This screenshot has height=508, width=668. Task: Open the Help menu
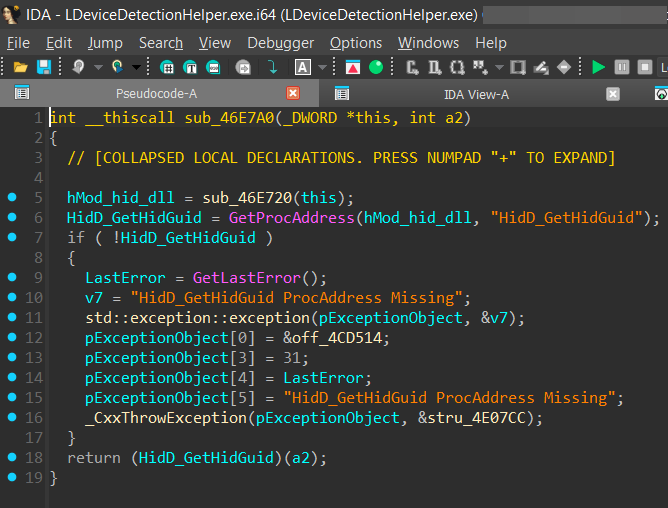491,43
